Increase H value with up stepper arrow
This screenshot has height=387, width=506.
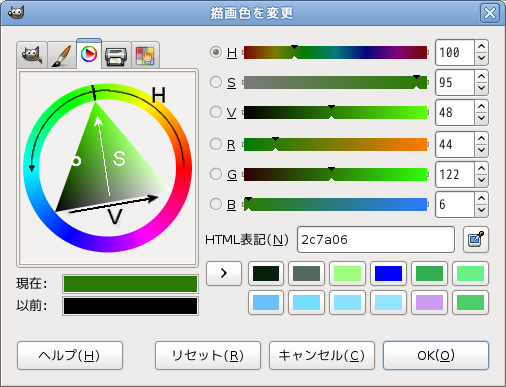point(481,46)
